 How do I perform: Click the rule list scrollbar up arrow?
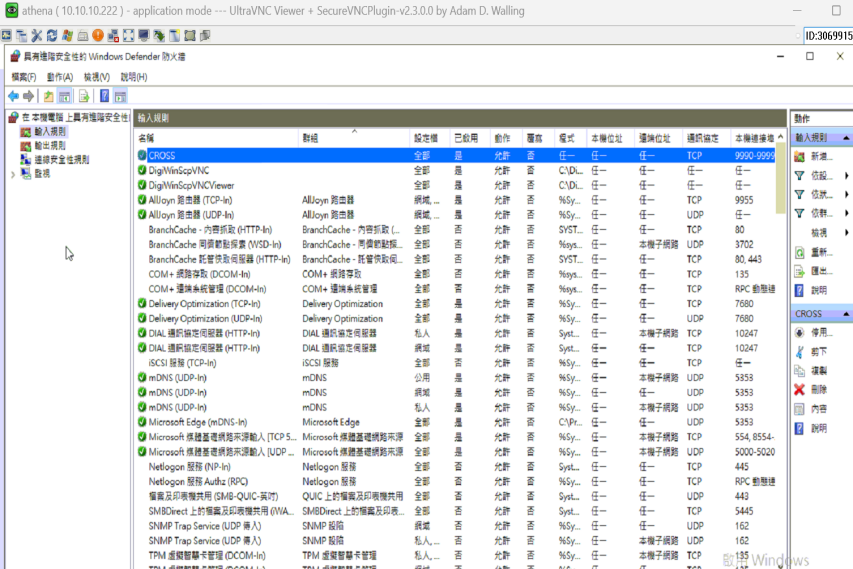pos(781,137)
